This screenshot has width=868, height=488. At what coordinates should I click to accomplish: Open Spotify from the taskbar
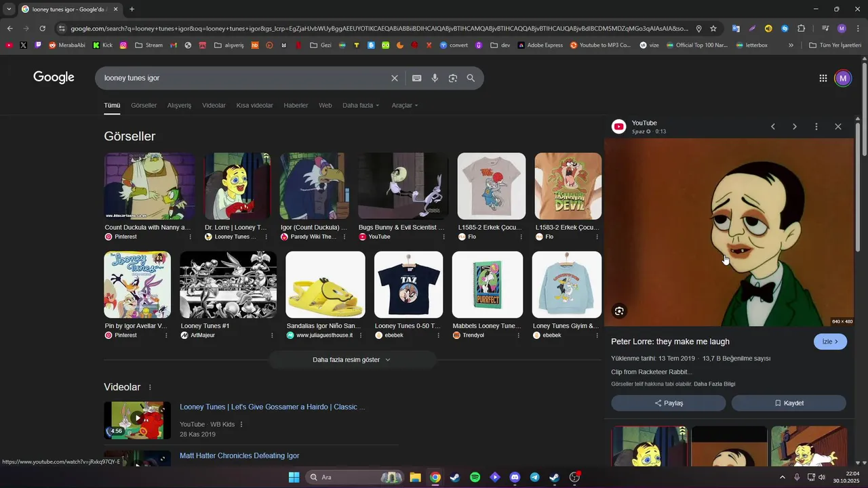point(475,477)
